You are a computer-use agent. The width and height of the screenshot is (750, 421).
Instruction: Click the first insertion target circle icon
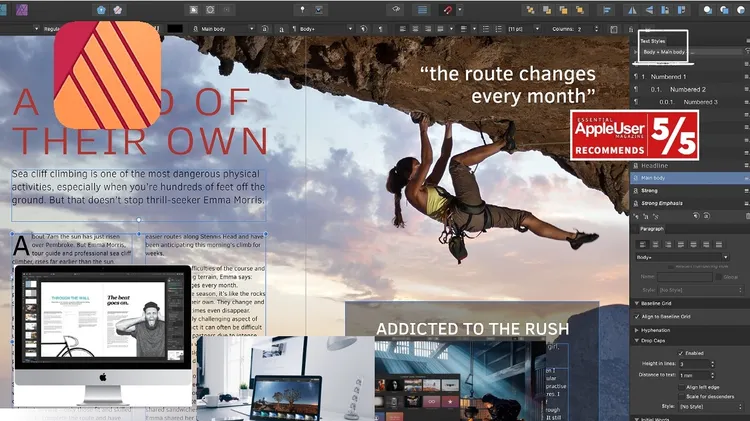[x=707, y=10]
